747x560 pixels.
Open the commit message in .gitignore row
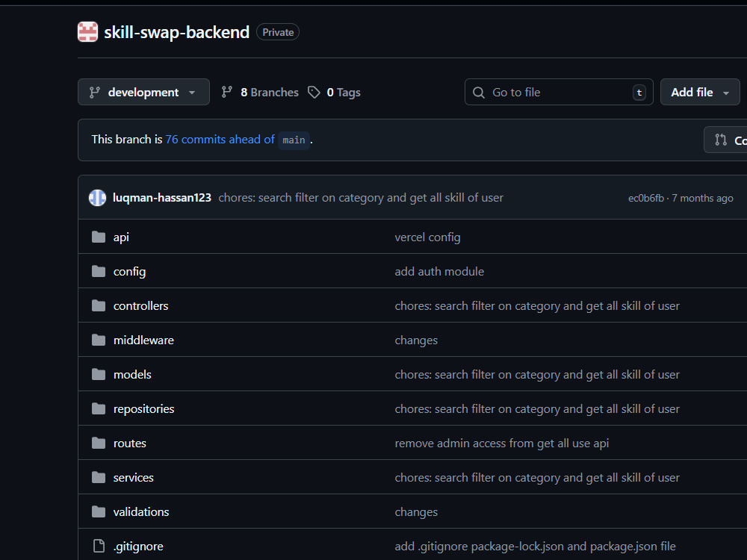535,546
